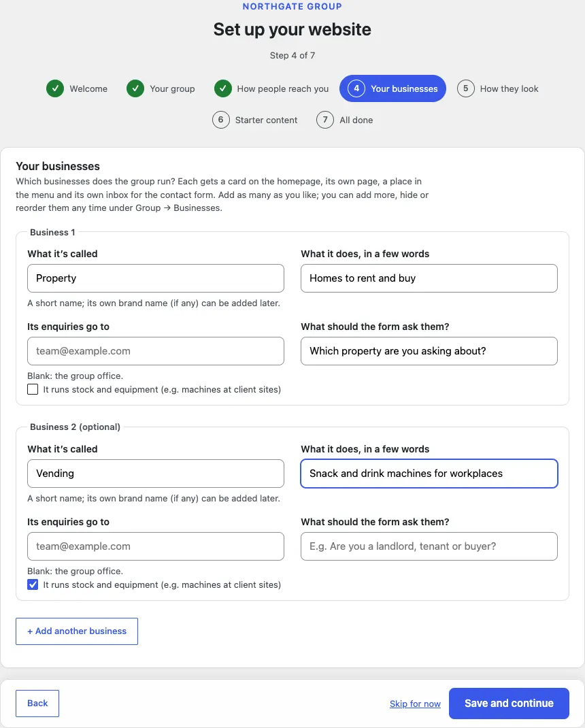Edit Which property are you asking about field

[x=429, y=351]
